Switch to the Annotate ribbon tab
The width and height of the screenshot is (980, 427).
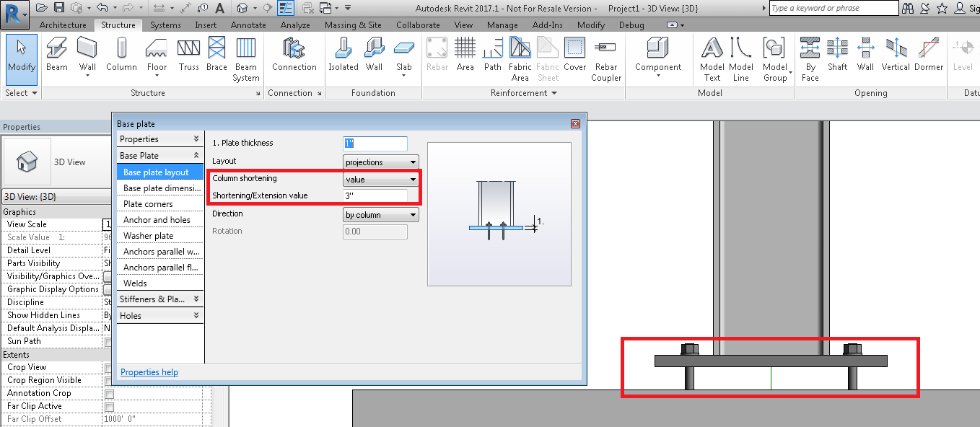point(248,24)
